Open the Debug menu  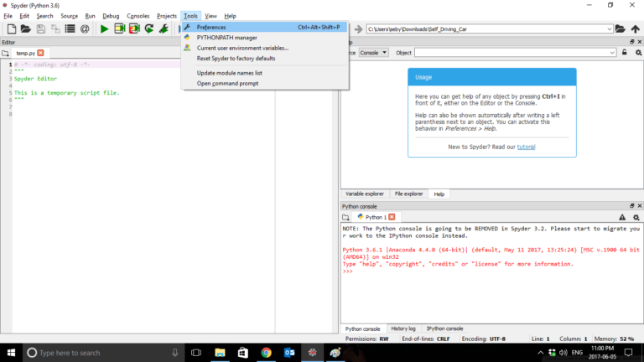click(x=111, y=16)
